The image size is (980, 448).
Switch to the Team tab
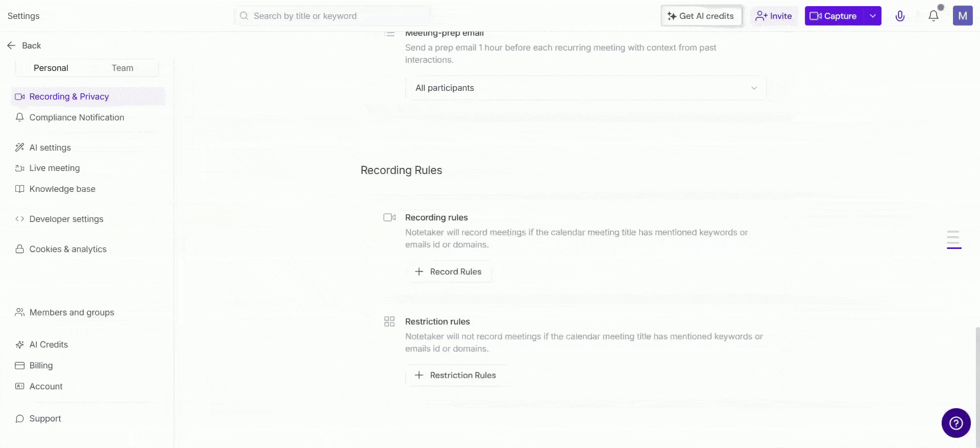122,67
